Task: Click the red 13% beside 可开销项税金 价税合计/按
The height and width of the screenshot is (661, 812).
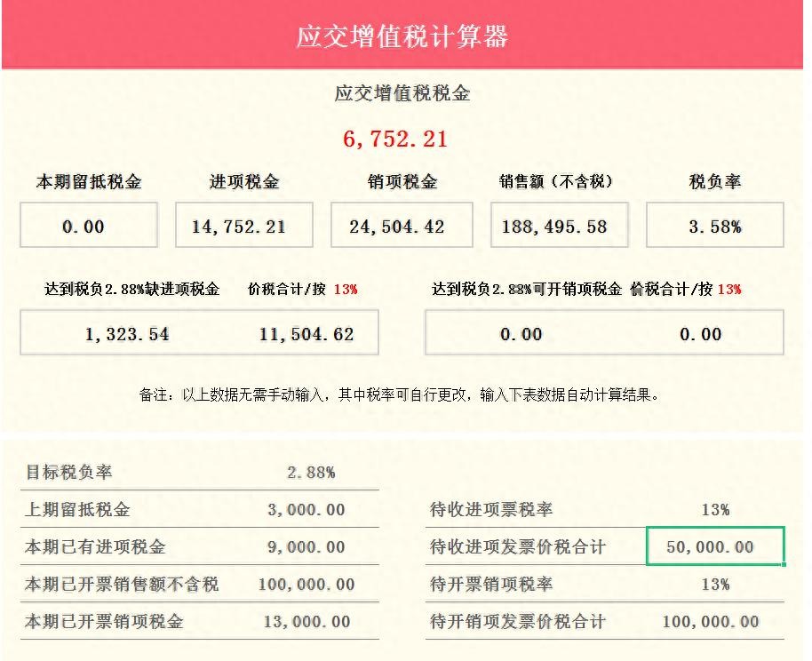Action: 729,289
